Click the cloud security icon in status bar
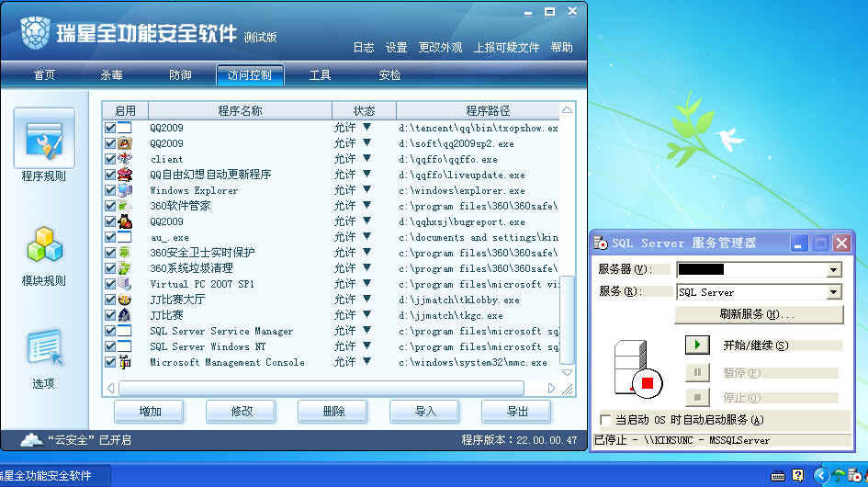The width and height of the screenshot is (868, 487). coord(31,440)
